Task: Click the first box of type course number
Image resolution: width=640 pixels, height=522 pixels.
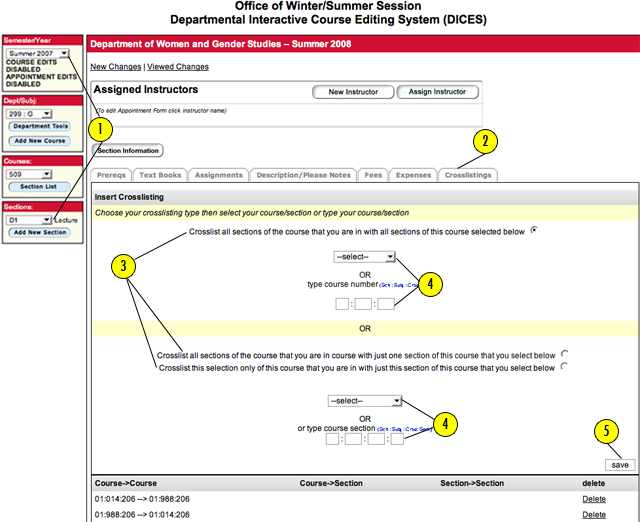Action: 342,304
